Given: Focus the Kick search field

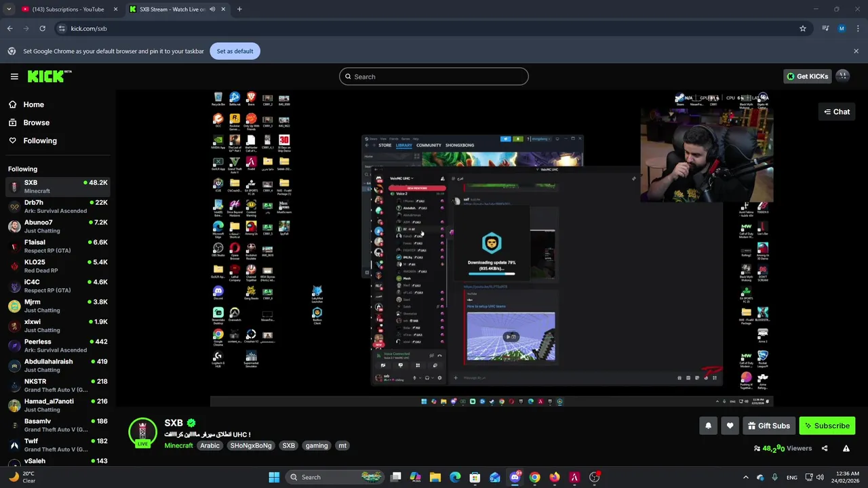Looking at the screenshot, I should coord(434,77).
